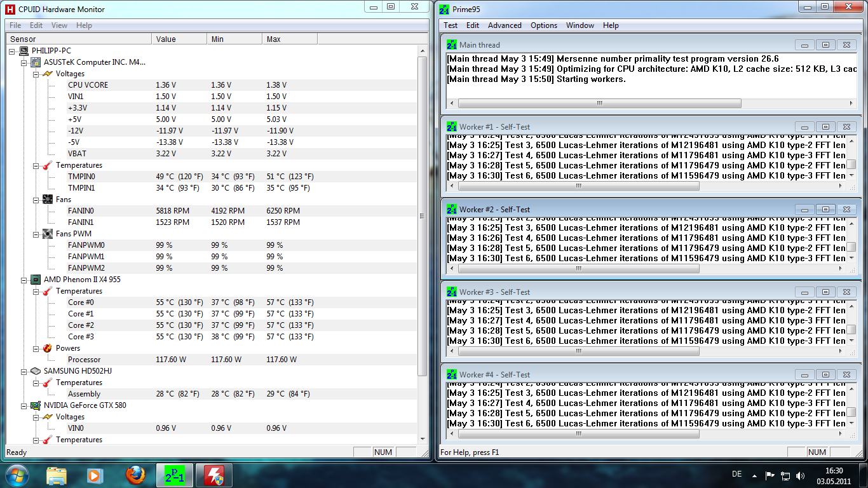Open the Options menu in Prime95
The width and height of the screenshot is (868, 488).
coord(544,25)
